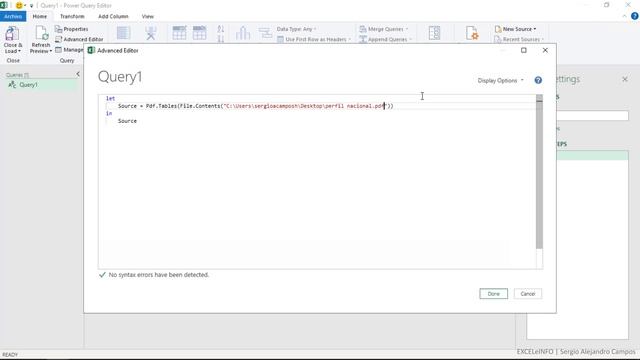The width and height of the screenshot is (640, 360).
Task: Click the query name field in settings pane
Action: tap(593, 116)
